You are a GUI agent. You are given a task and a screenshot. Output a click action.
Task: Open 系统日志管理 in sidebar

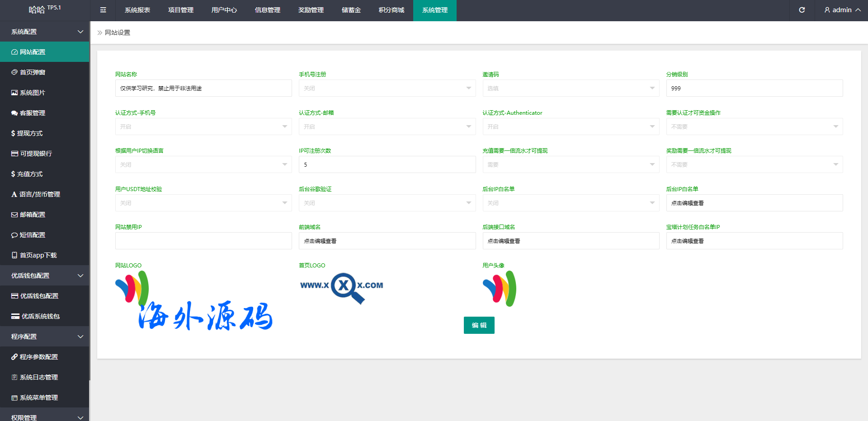pyautogui.click(x=39, y=377)
